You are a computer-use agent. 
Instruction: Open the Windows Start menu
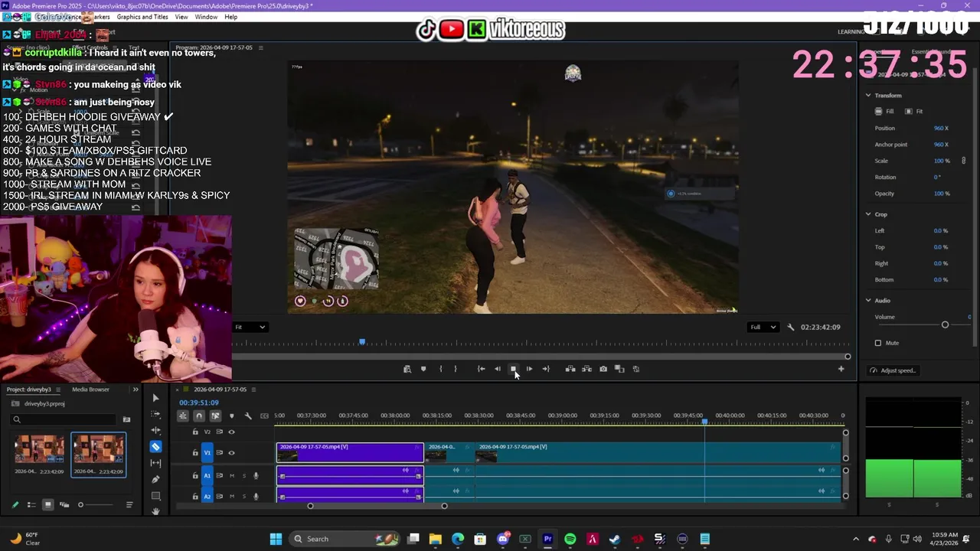click(x=276, y=539)
